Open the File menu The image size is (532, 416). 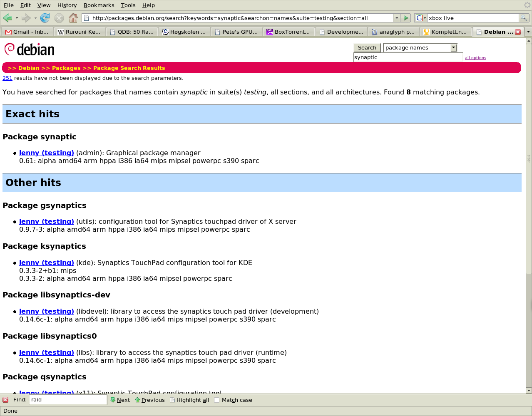9,5
